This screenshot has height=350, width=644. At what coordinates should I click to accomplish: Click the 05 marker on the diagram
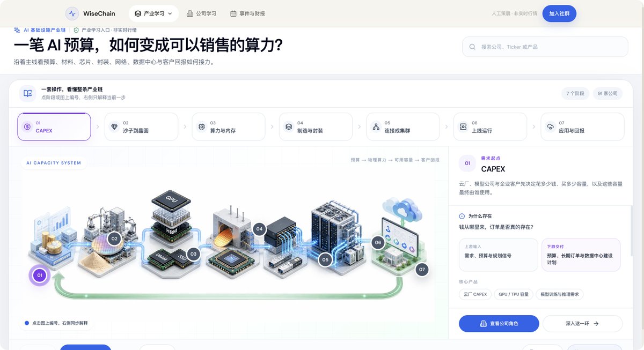[x=325, y=260]
